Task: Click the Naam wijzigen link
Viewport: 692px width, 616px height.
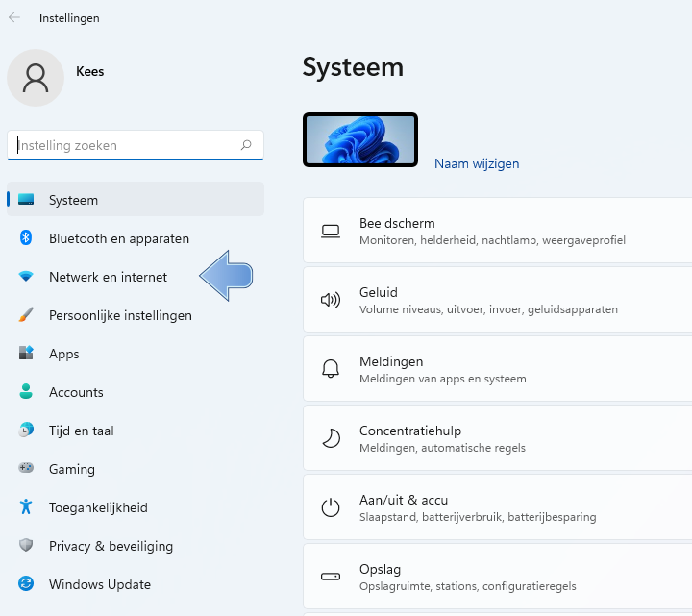Action: coord(477,163)
